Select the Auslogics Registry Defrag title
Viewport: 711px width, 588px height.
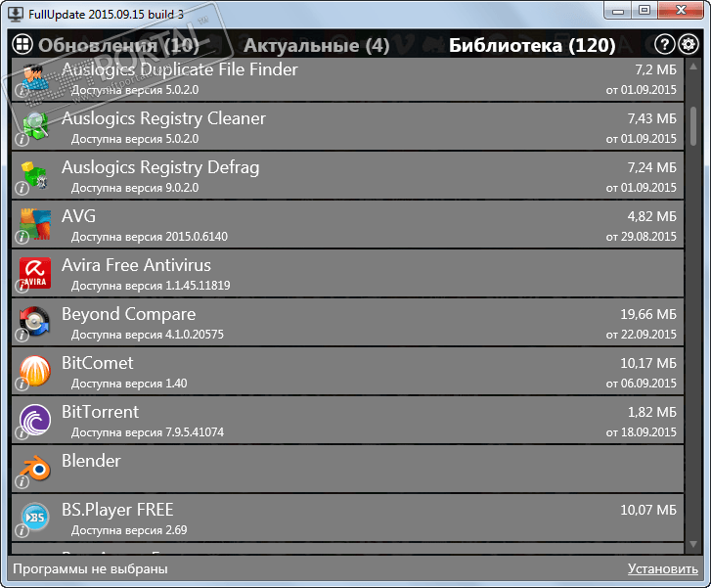(160, 167)
